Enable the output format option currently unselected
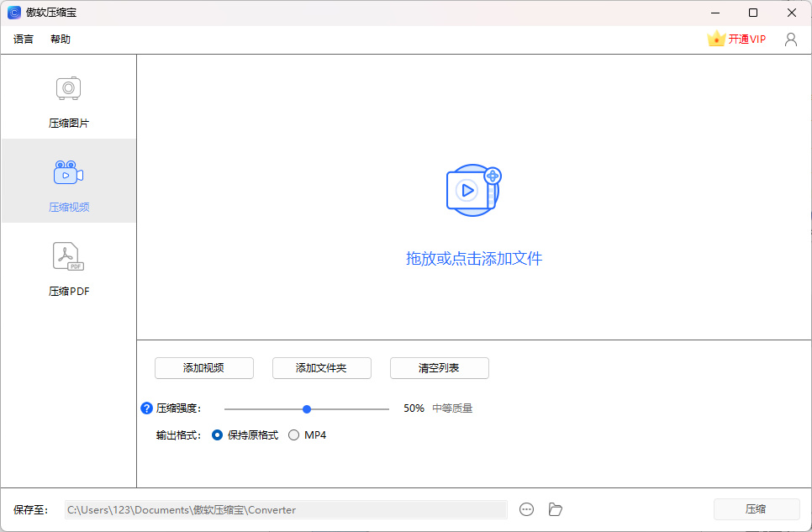This screenshot has height=532, width=812. pyautogui.click(x=294, y=435)
